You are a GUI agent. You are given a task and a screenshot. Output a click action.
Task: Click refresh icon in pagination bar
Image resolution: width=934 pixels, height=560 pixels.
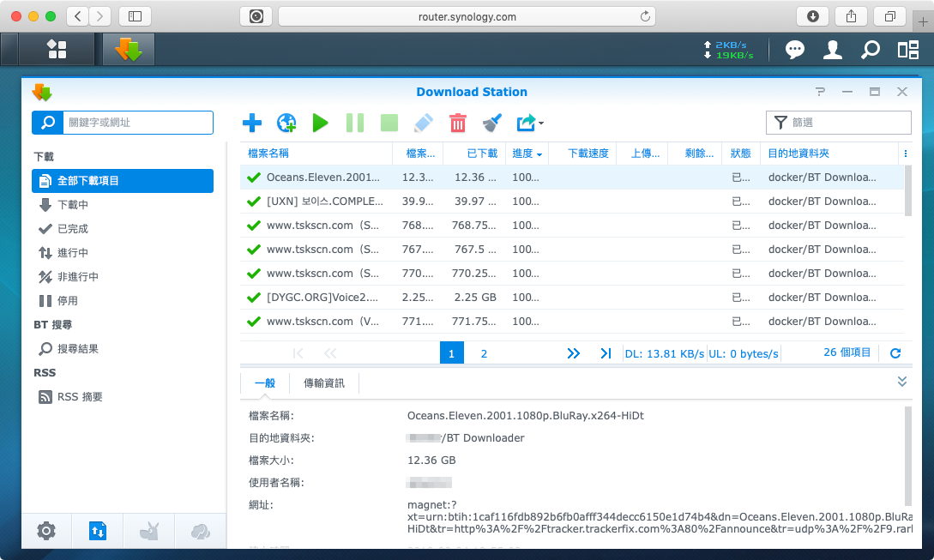[x=895, y=353]
